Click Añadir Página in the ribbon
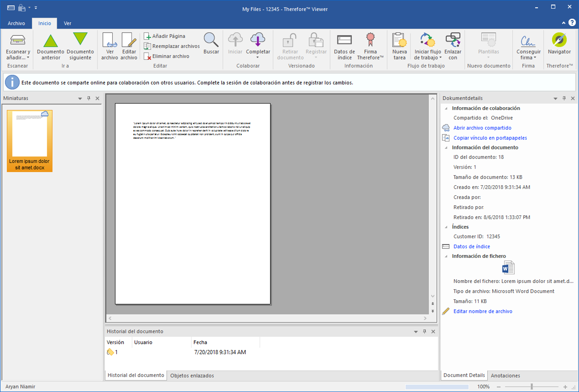This screenshot has height=392, width=579. click(x=165, y=36)
